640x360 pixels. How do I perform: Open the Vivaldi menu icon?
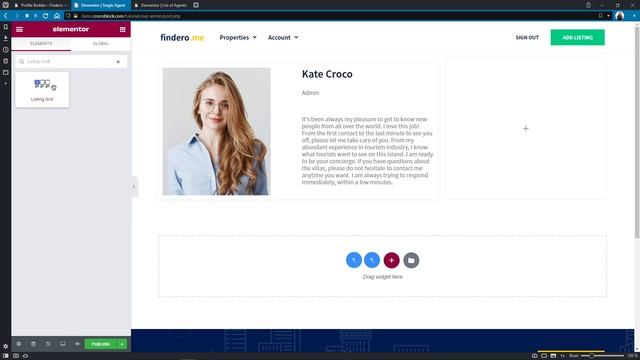5,5
